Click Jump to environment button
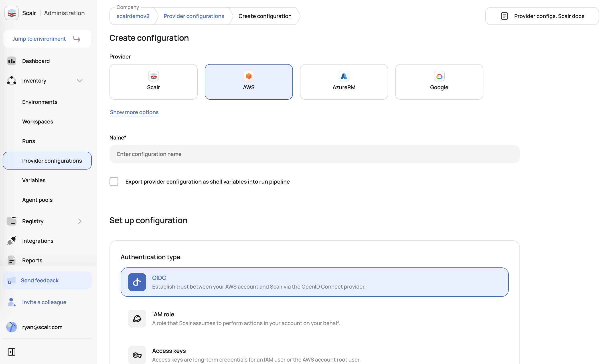 [x=47, y=39]
